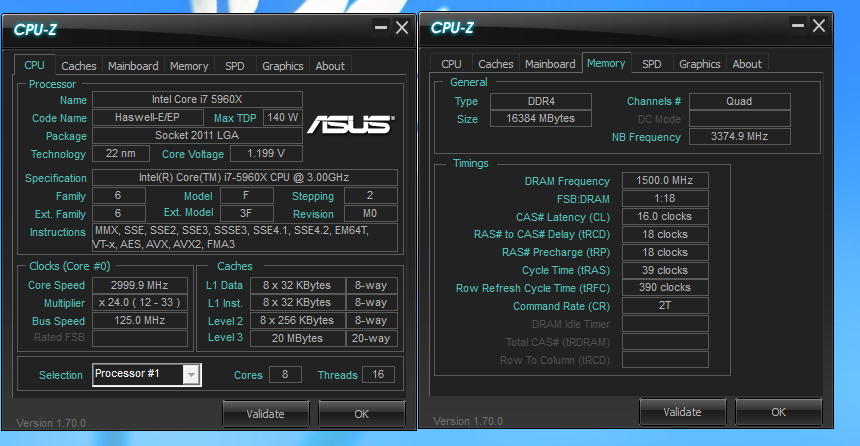Click OK button in right memory window

pyautogui.click(x=778, y=411)
